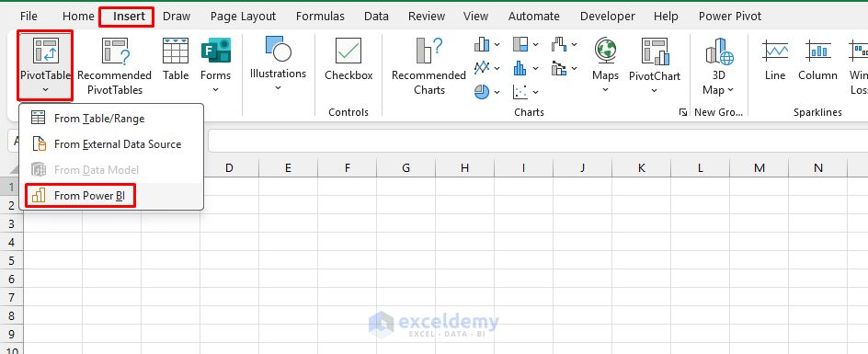Viewport: 868px width, 354px height.
Task: Select column E header
Action: click(x=288, y=168)
